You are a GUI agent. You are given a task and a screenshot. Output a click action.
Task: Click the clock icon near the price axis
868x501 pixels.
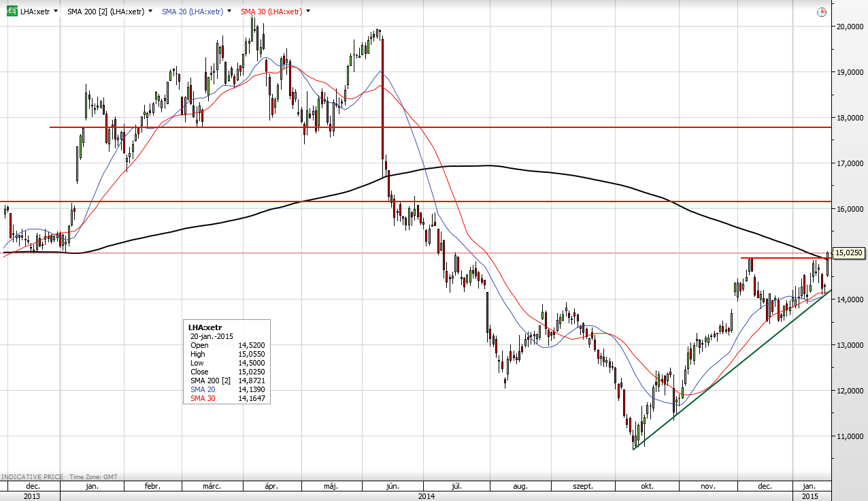[821, 12]
